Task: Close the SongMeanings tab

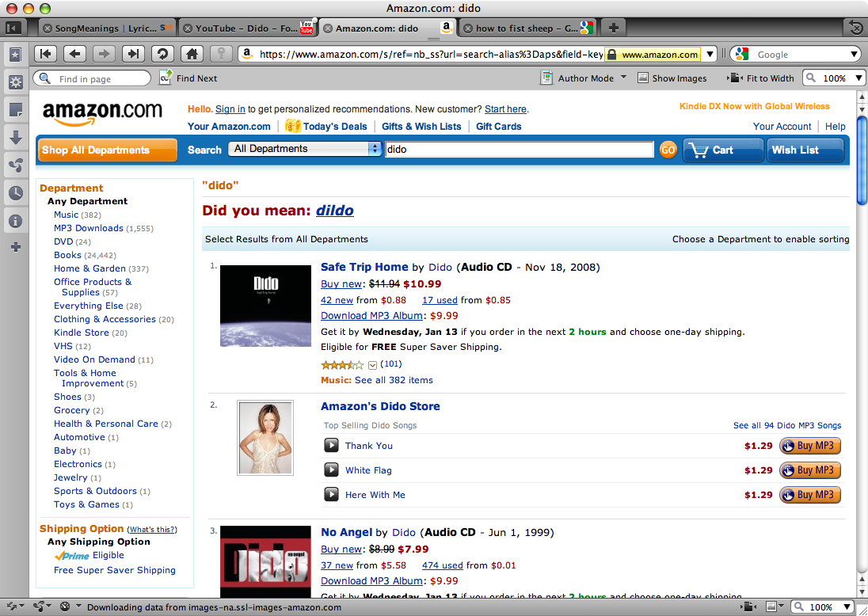Action: (48, 29)
